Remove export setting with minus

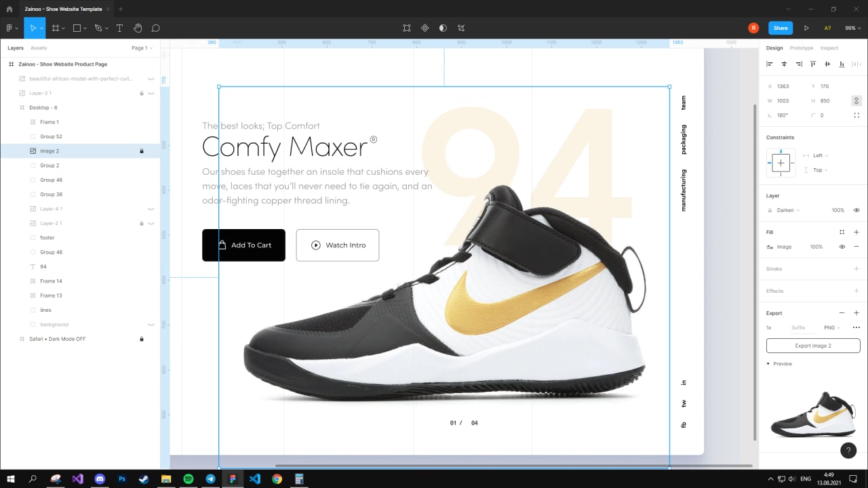[x=842, y=313]
